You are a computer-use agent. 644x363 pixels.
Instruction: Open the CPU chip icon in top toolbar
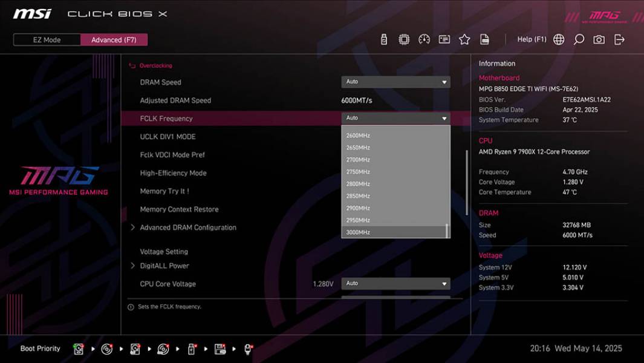click(x=404, y=39)
